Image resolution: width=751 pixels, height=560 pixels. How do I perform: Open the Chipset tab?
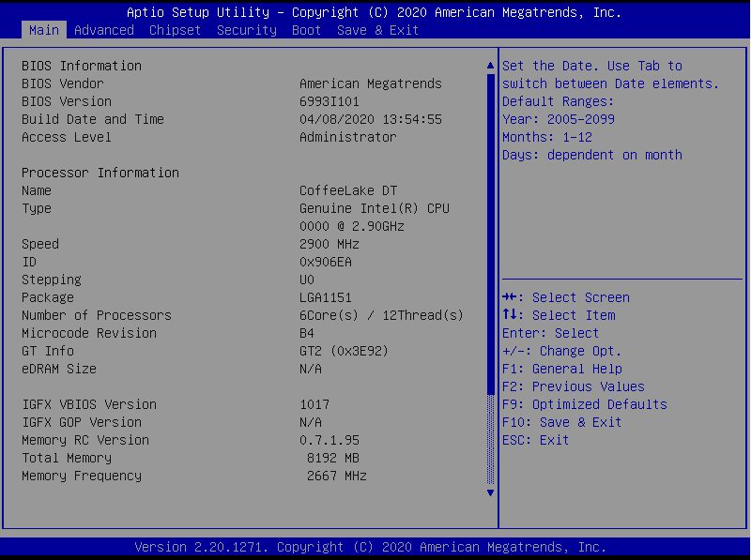(x=175, y=30)
